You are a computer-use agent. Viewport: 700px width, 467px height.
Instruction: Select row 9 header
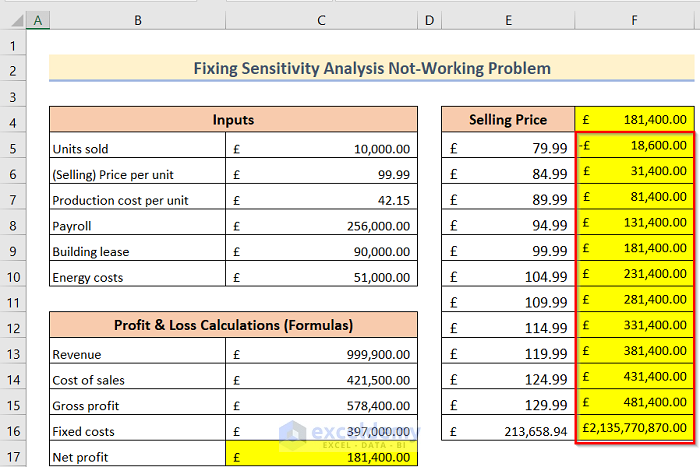[x=13, y=251]
